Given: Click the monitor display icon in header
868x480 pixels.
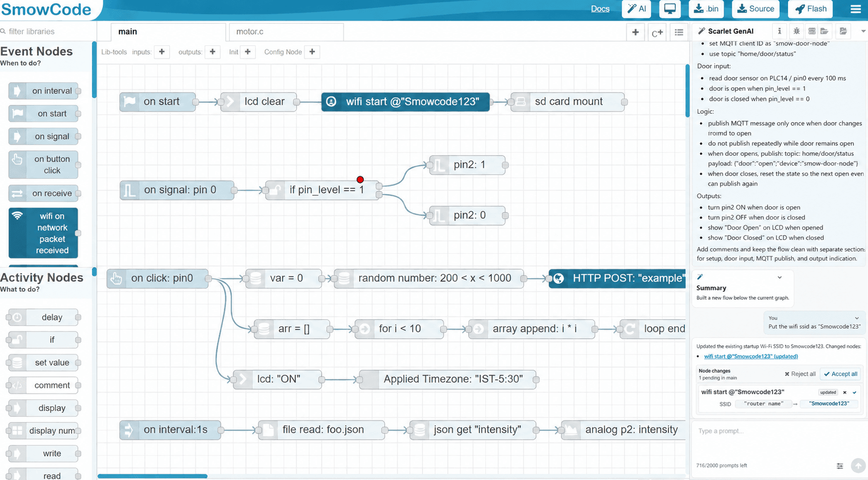Looking at the screenshot, I should [x=670, y=9].
